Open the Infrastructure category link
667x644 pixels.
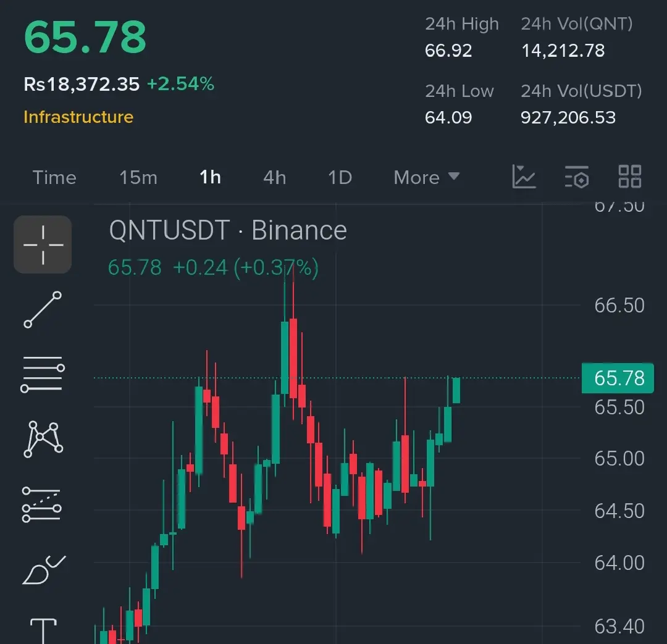(78, 117)
